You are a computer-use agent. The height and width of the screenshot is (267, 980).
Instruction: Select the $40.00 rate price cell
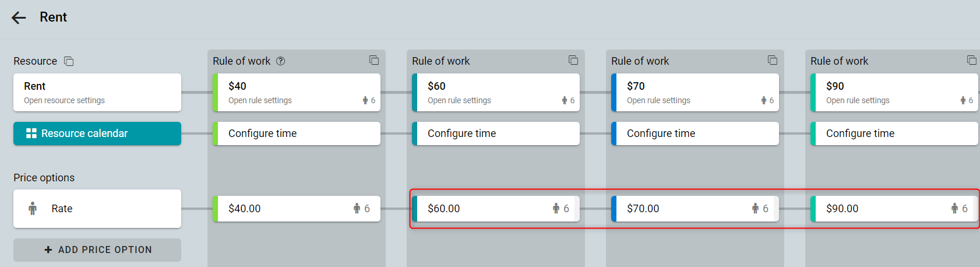297,209
